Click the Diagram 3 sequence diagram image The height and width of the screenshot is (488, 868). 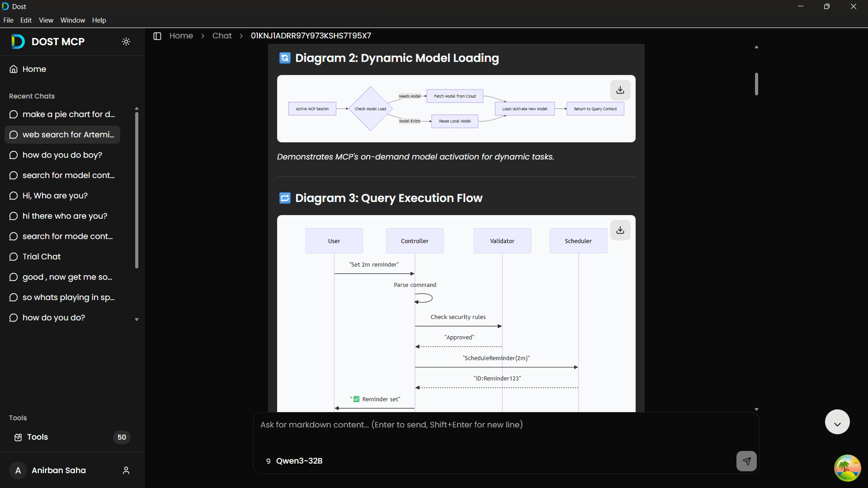tap(456, 314)
